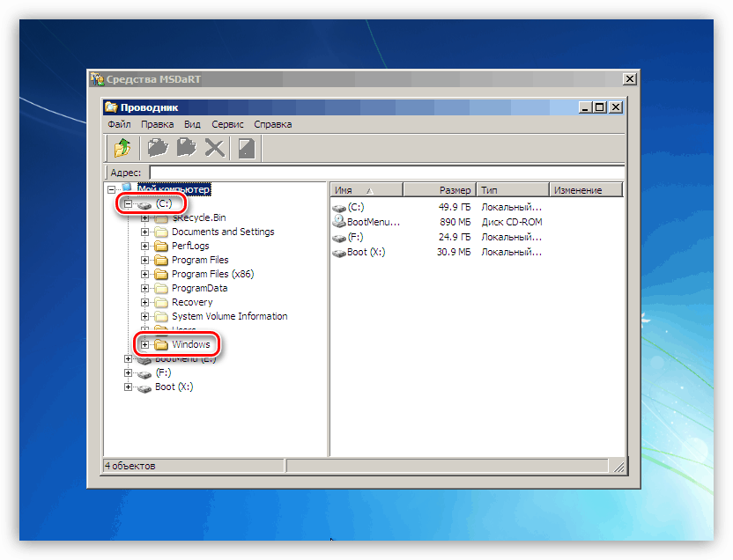Viewport: 733px width, 560px height.
Task: Click the Properties page toolbar icon
Action: click(247, 149)
